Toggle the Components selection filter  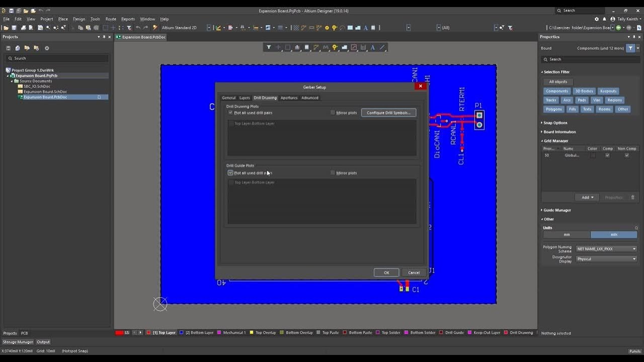coord(557,91)
